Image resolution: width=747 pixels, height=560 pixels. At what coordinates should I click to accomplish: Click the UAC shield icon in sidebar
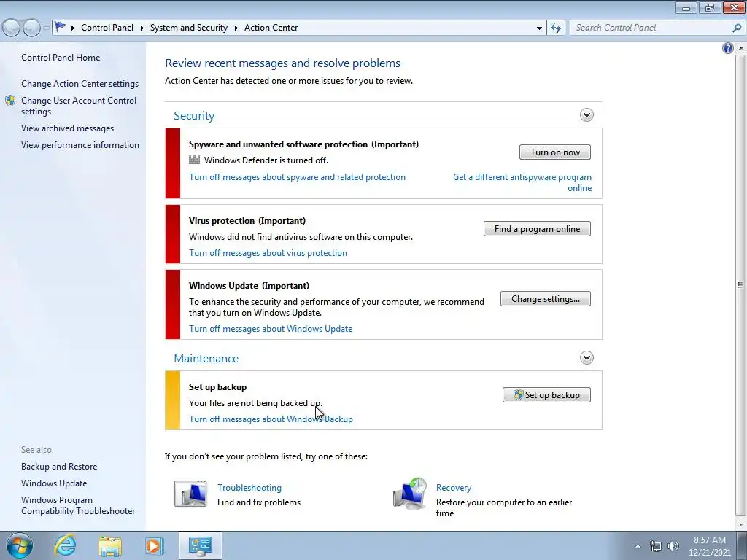[10, 101]
